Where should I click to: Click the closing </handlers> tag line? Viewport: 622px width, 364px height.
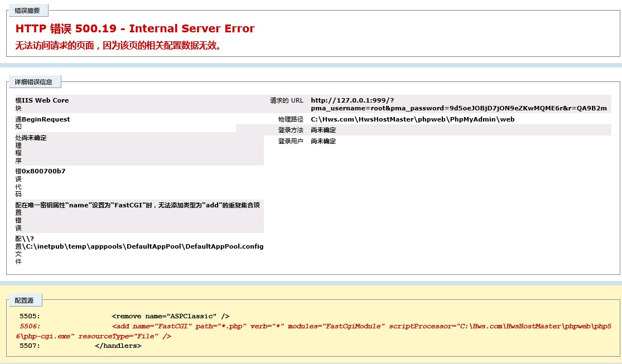tap(118, 346)
